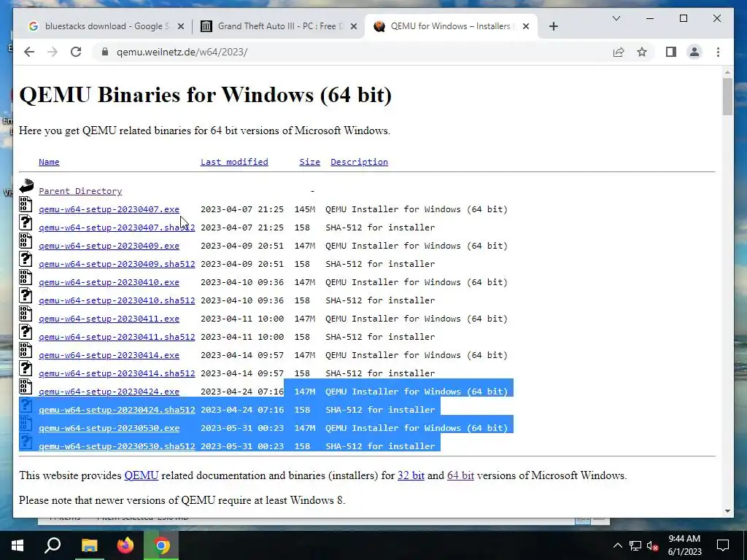Download qemu-w64-setup-20230424.exe
Viewport: 747px width, 560px height.
click(x=109, y=392)
